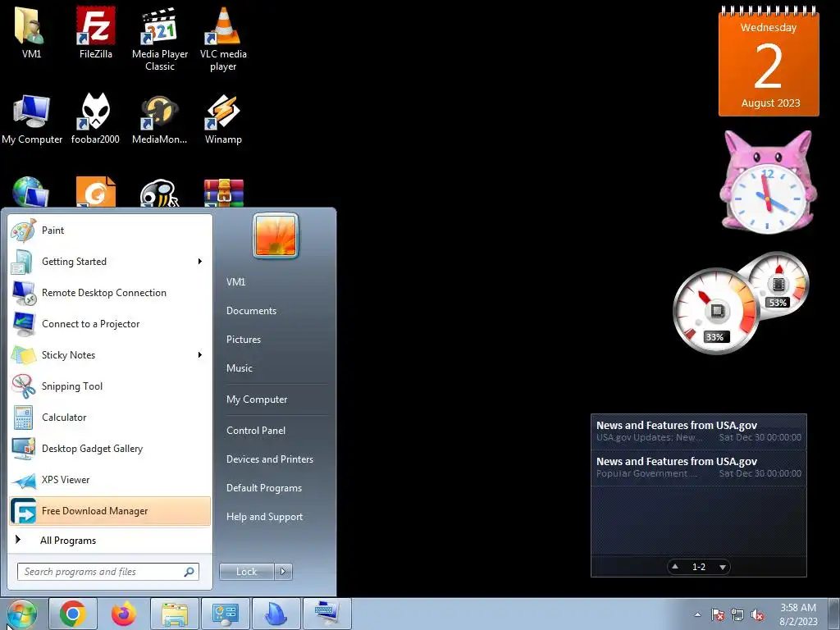Click the Start orb button

(x=22, y=614)
